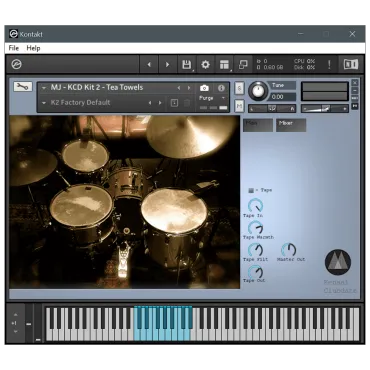Click the mod wheel strip left of keyboard
Image resolution: width=370 pixels, height=370 pixels.
click(x=38, y=323)
